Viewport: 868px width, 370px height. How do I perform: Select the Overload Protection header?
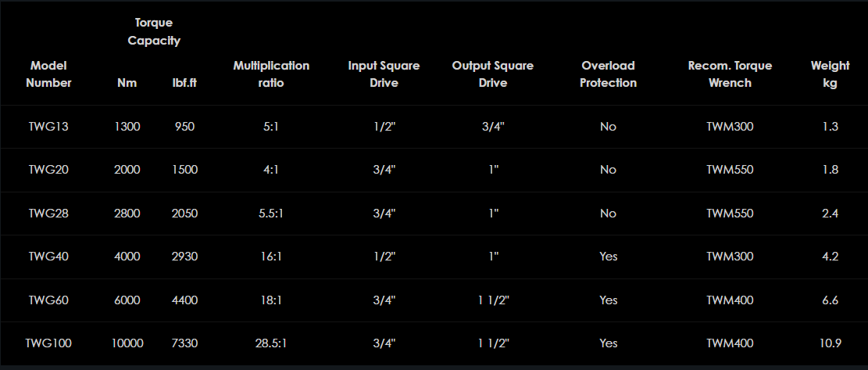(608, 74)
